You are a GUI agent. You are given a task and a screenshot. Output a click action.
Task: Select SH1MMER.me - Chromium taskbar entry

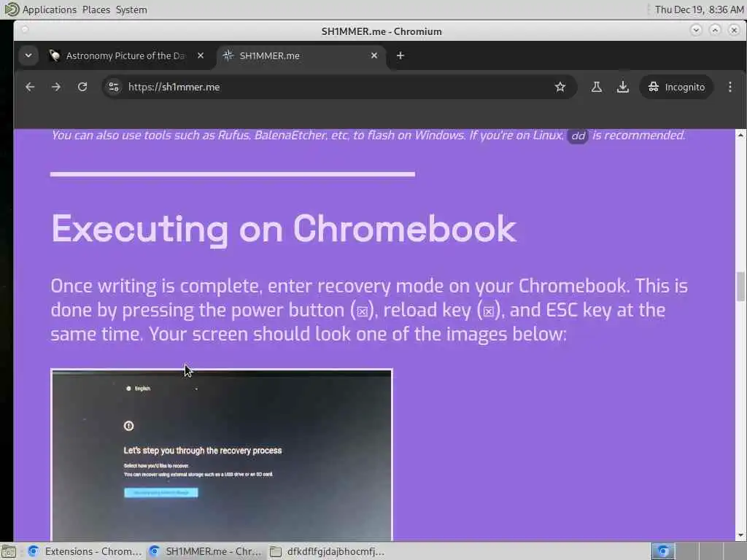pos(206,551)
